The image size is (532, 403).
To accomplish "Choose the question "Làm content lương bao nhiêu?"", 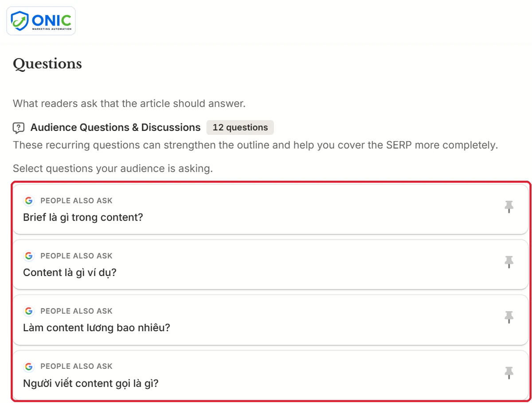I will coord(270,320).
